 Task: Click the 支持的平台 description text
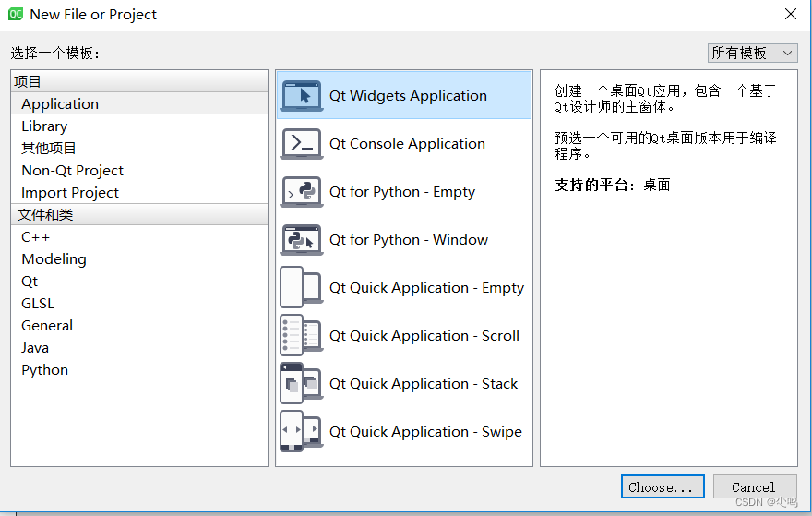pyautogui.click(x=613, y=185)
